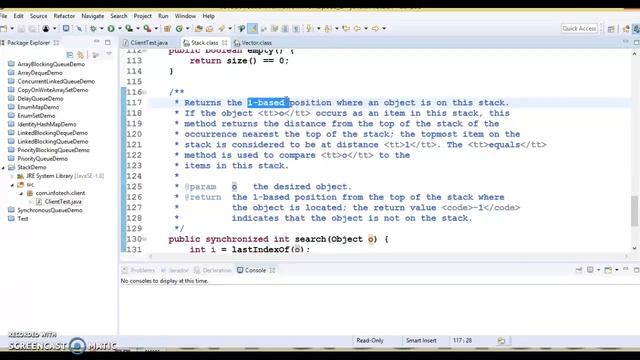This screenshot has width=640, height=360.
Task: Open the Help menu
Action: [209, 16]
